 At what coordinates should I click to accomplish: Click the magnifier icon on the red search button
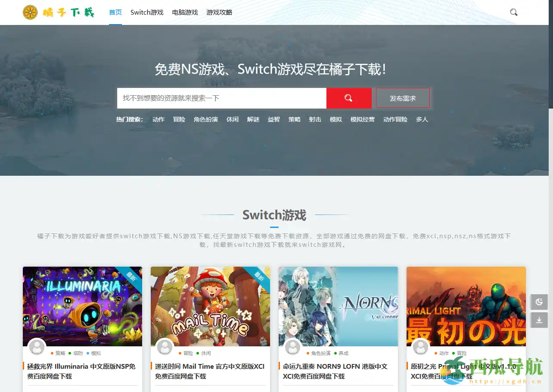tap(348, 98)
